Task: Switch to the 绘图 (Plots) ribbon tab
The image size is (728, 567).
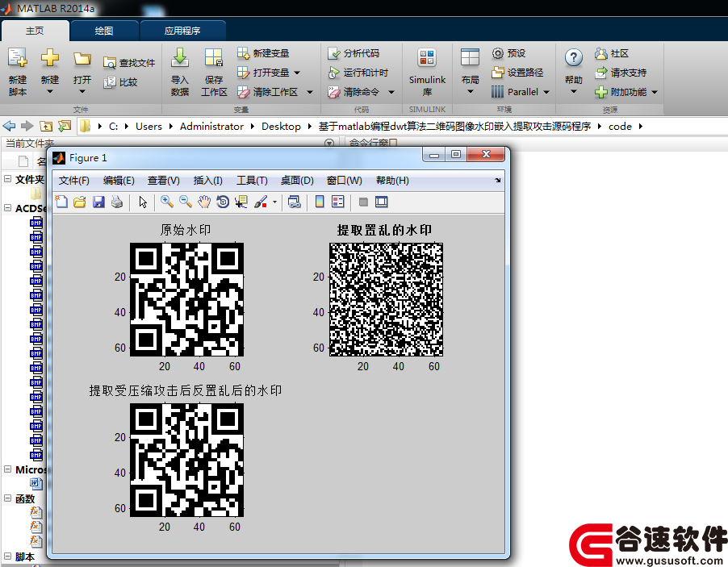Action: [x=104, y=31]
